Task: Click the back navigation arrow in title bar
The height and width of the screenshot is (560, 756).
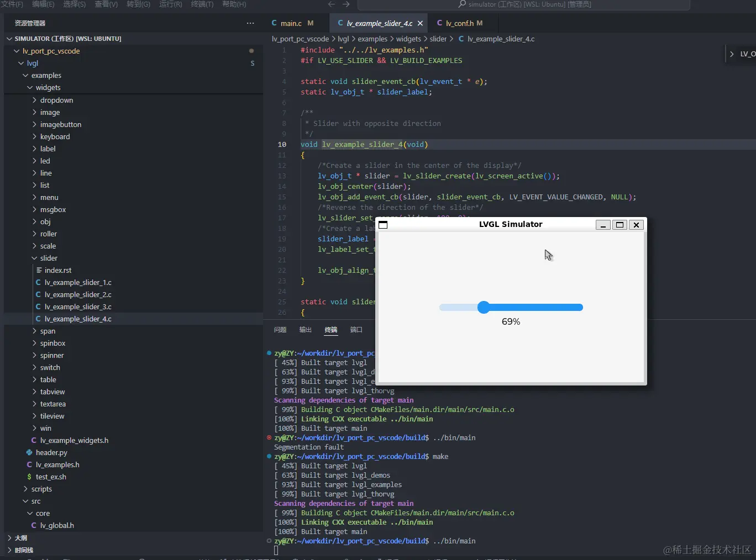Action: click(332, 4)
